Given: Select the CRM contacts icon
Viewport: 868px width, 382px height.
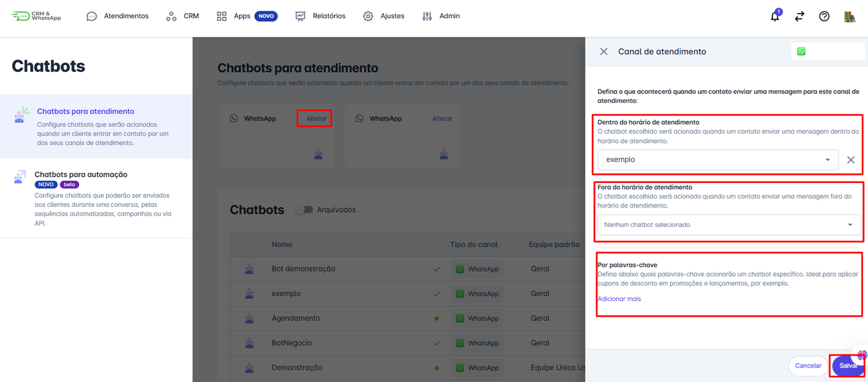Looking at the screenshot, I should tap(171, 15).
